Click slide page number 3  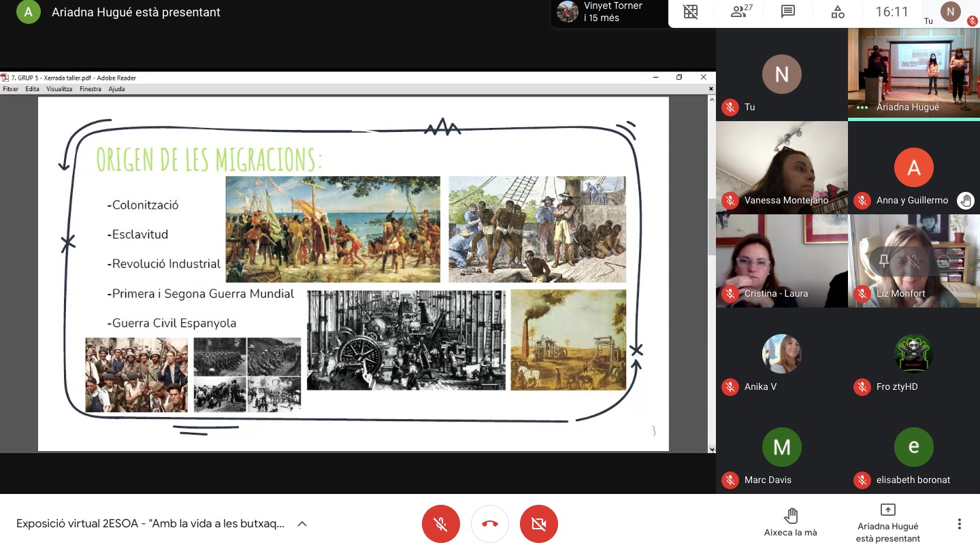pyautogui.click(x=653, y=431)
